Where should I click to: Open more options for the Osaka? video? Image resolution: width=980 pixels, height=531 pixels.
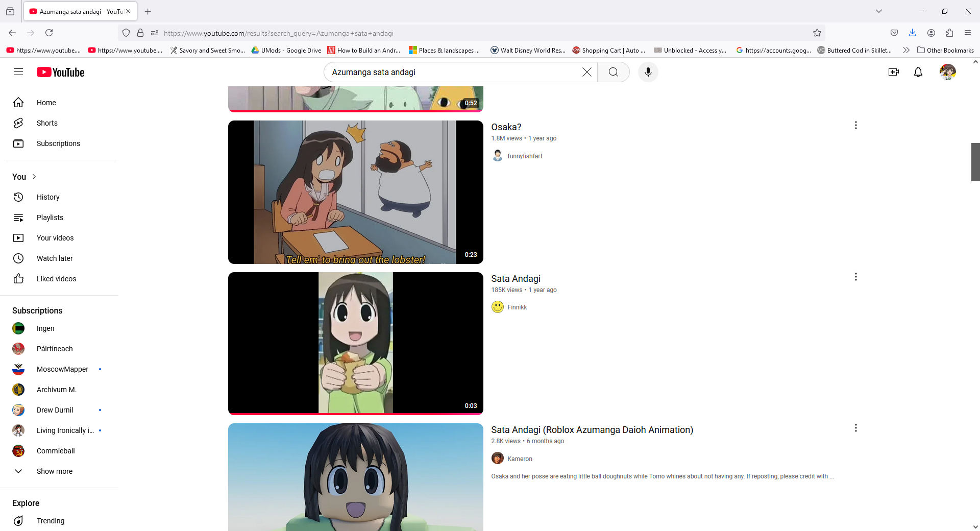pyautogui.click(x=856, y=125)
